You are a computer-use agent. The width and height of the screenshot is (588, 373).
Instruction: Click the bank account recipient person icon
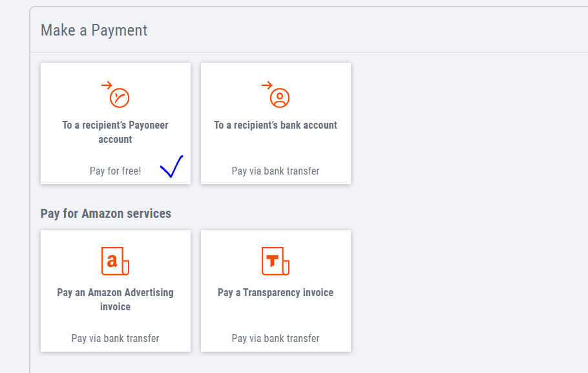point(280,98)
